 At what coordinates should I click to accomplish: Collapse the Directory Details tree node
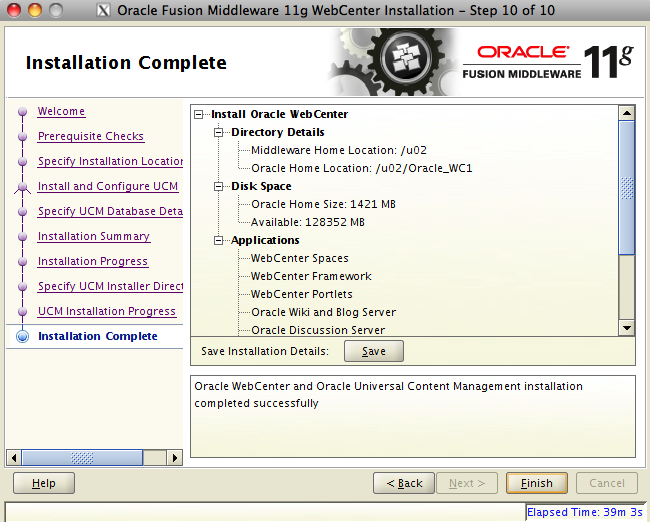click(220, 132)
